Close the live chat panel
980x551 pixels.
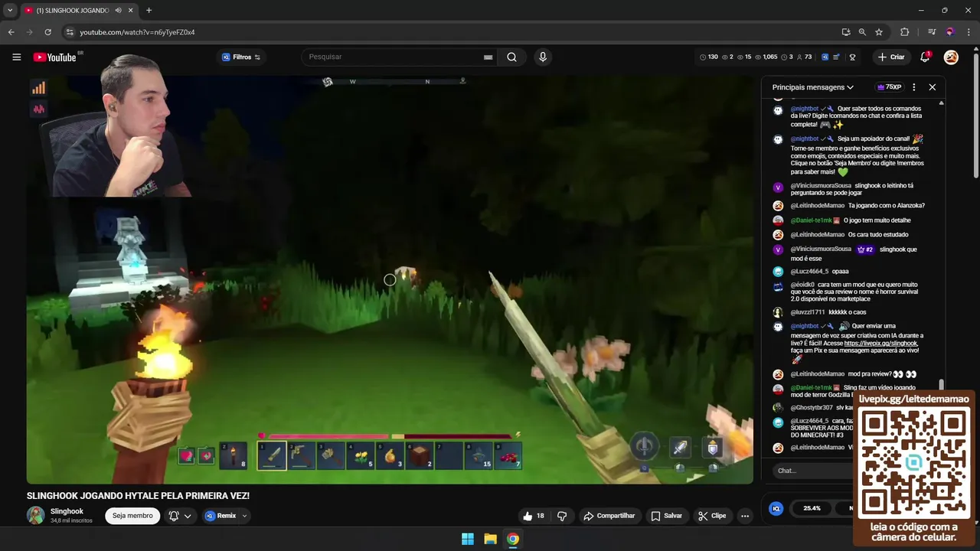pyautogui.click(x=932, y=87)
